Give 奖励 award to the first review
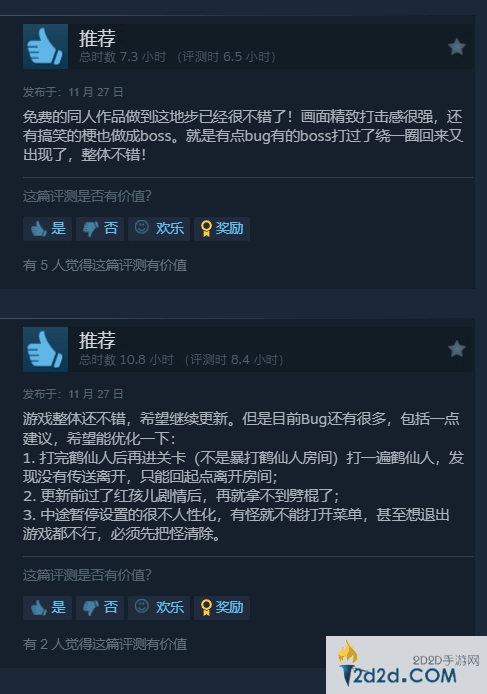 (x=222, y=229)
